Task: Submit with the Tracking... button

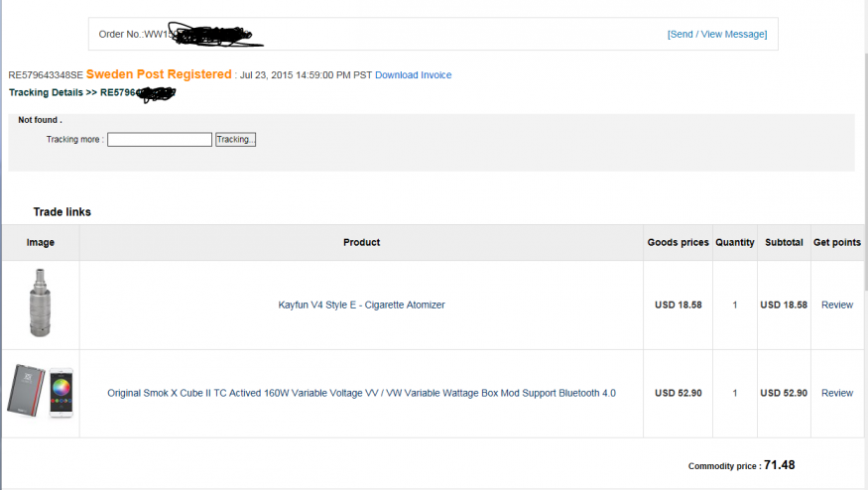Action: point(235,140)
